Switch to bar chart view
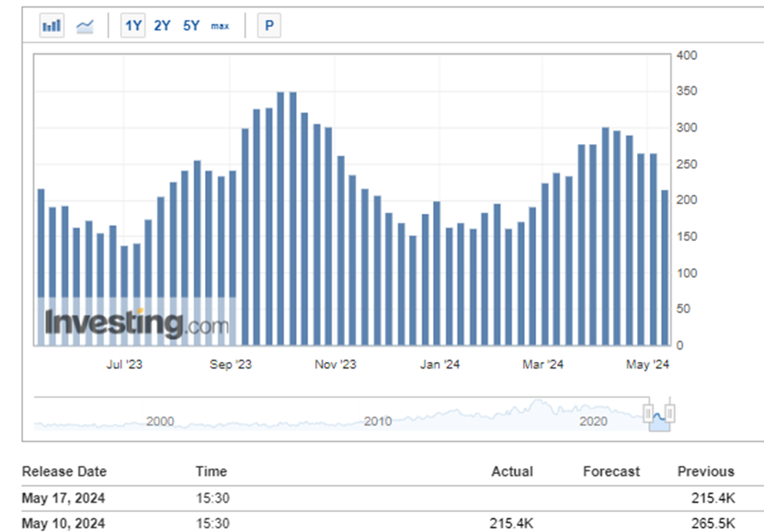 [x=52, y=25]
